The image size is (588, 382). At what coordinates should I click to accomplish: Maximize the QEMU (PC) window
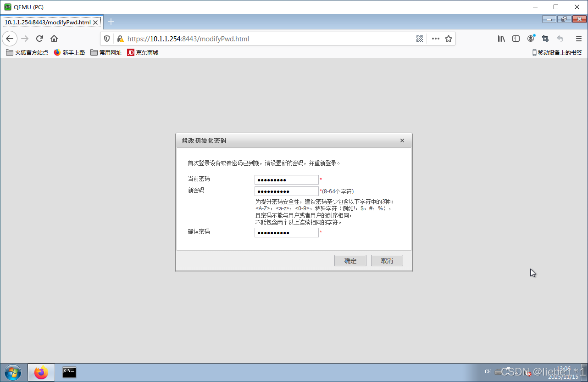point(556,7)
